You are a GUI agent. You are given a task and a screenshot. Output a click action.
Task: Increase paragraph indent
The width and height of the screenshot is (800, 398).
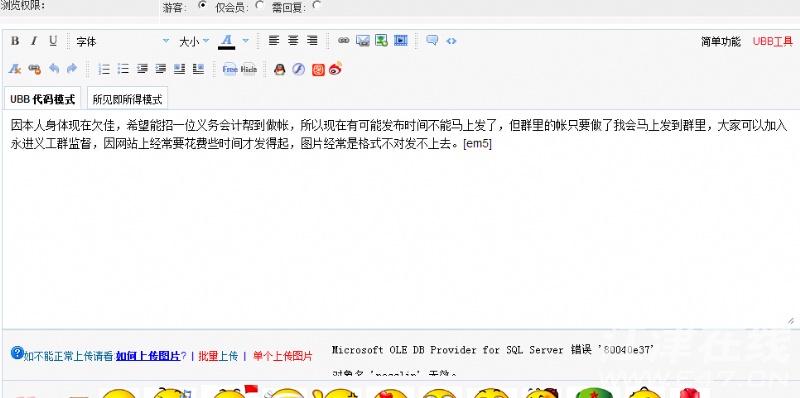point(161,69)
